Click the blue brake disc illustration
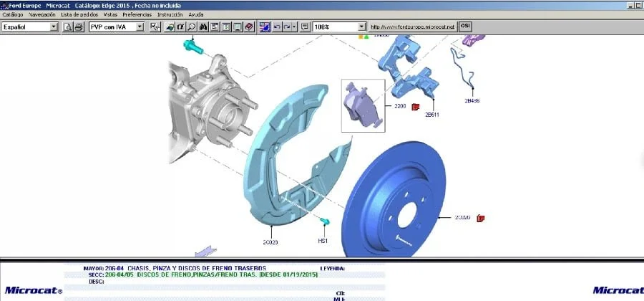The width and height of the screenshot is (644, 301). pyautogui.click(x=394, y=199)
